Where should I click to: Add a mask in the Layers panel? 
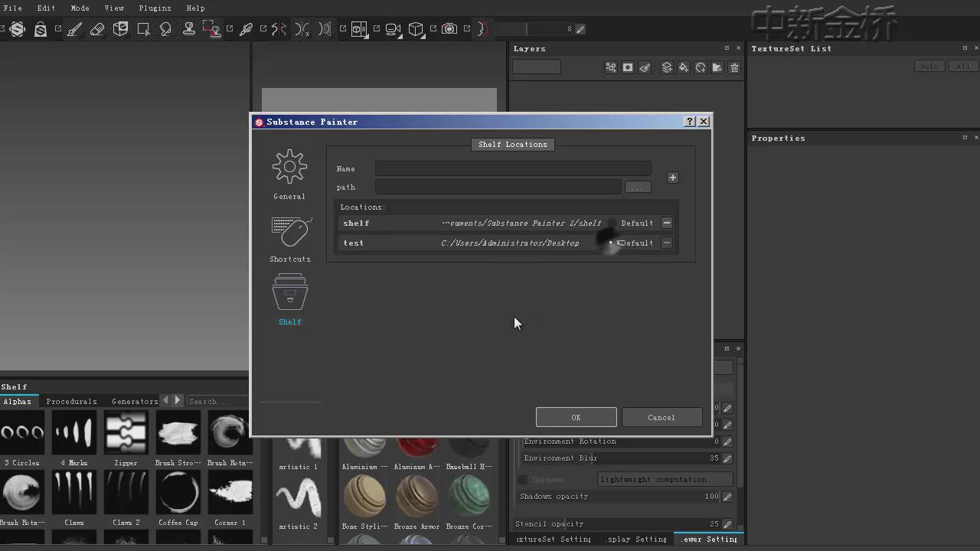point(628,67)
